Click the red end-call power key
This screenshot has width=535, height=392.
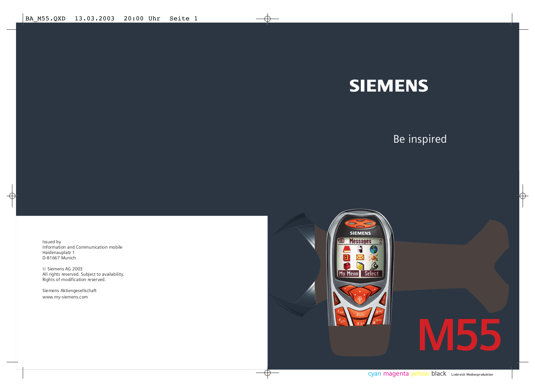pos(383,300)
